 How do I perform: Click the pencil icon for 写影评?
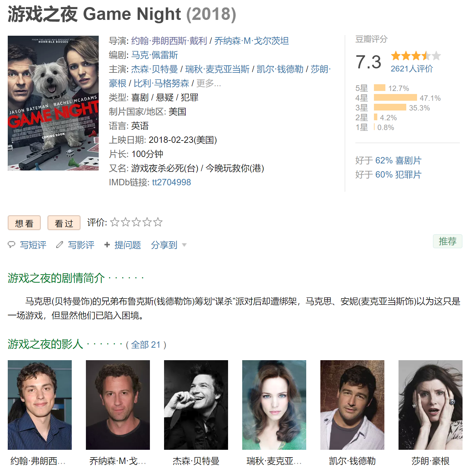pyautogui.click(x=60, y=245)
